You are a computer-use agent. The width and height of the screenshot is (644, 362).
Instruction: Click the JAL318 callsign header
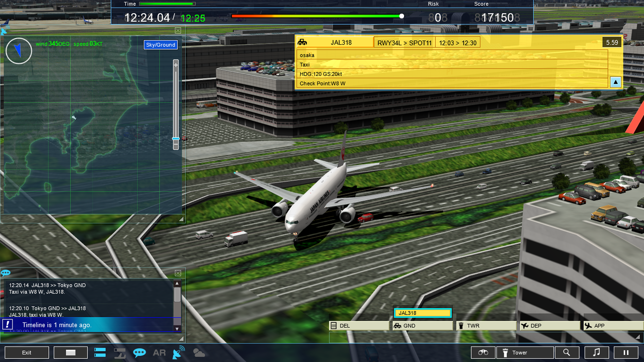(341, 43)
